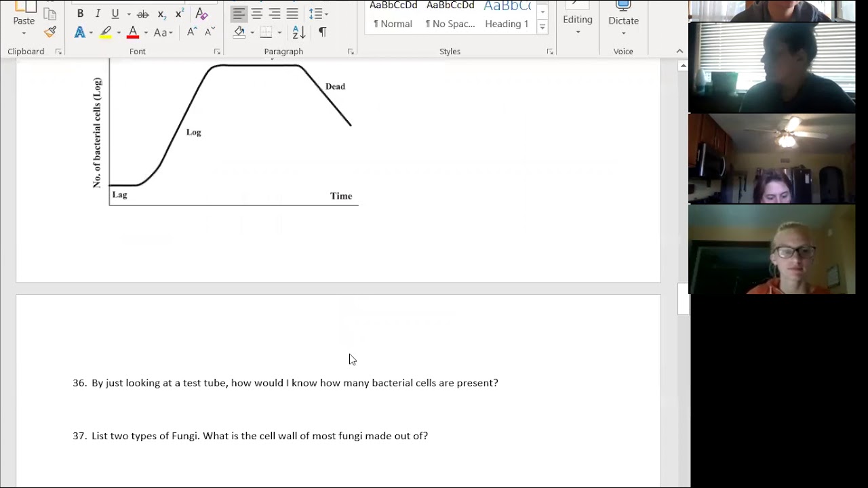868x488 pixels.
Task: Show next row of the Styles gallery
Action: click(x=542, y=13)
